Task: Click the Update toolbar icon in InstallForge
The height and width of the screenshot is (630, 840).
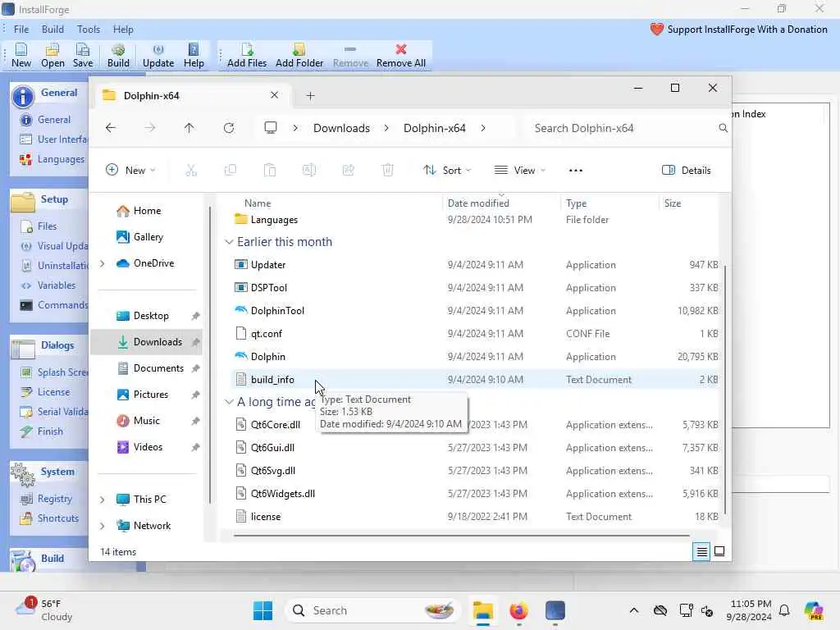Action: (158, 56)
